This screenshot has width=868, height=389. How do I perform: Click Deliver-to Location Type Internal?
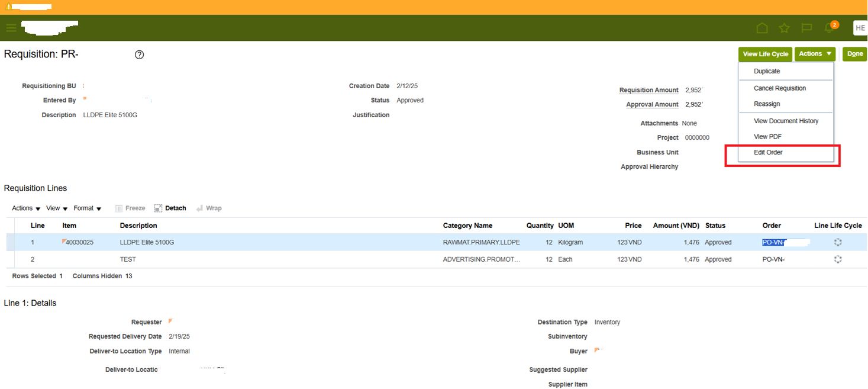tap(179, 351)
